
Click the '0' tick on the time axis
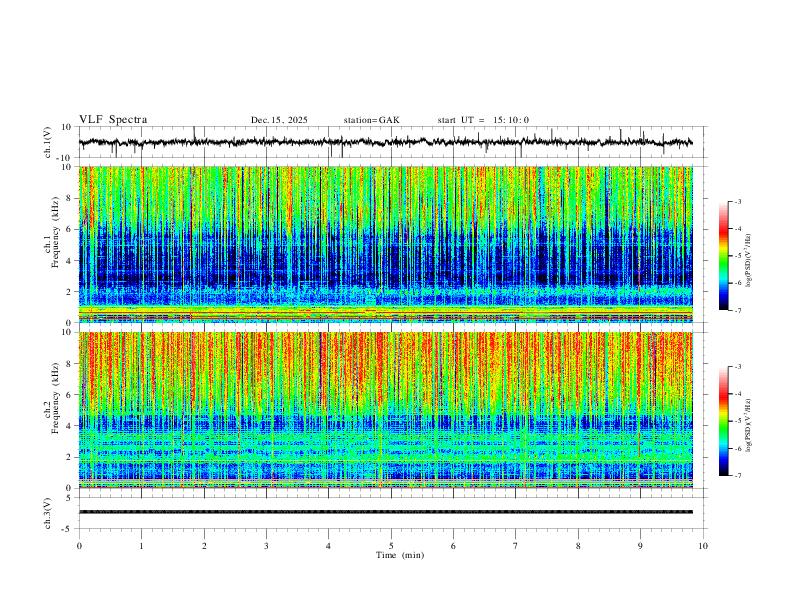79,546
